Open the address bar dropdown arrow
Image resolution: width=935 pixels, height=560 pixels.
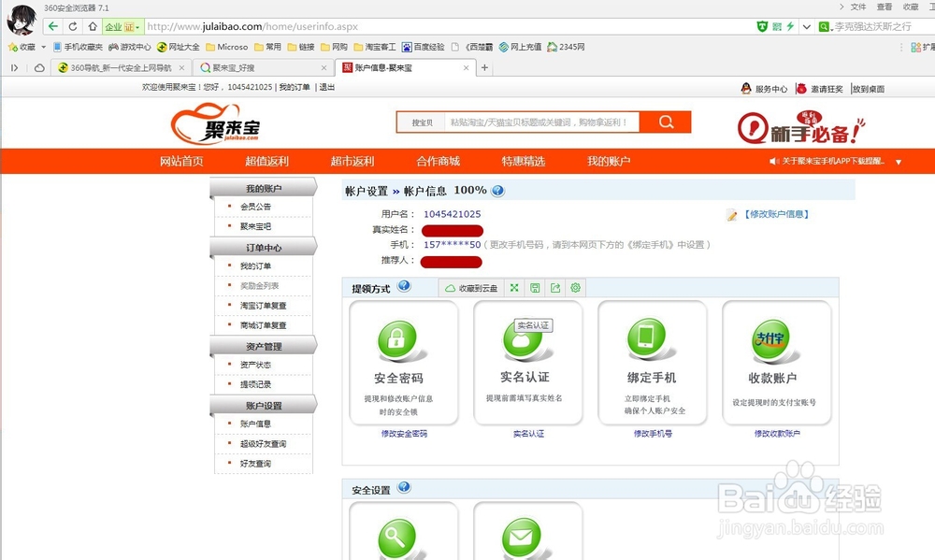(x=806, y=26)
